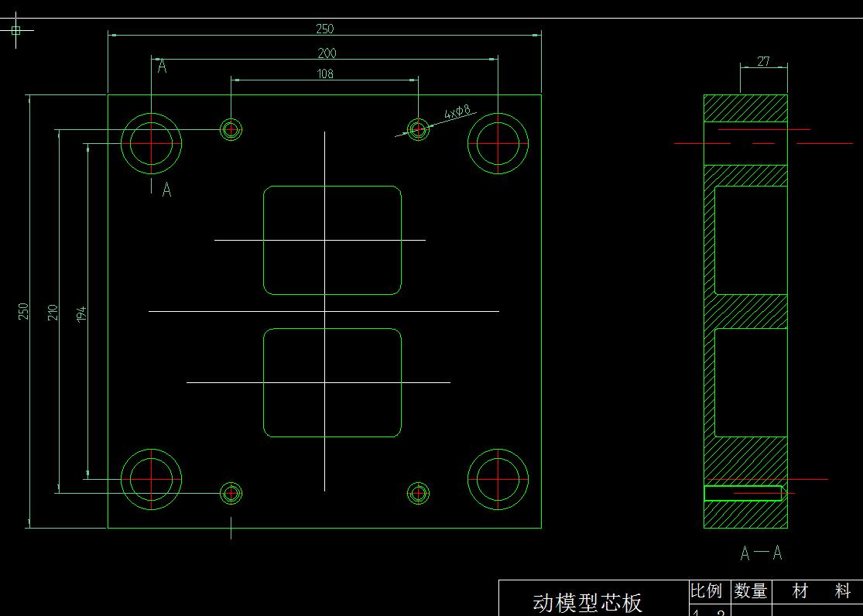Screen dimensions: 863x616
Task: Select the vertical 250 dimension text
Action: point(23,311)
